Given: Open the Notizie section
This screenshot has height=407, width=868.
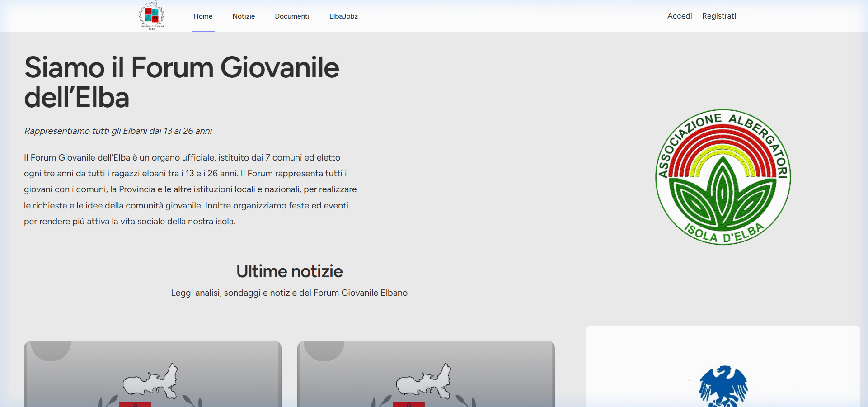Looking at the screenshot, I should click(x=244, y=16).
